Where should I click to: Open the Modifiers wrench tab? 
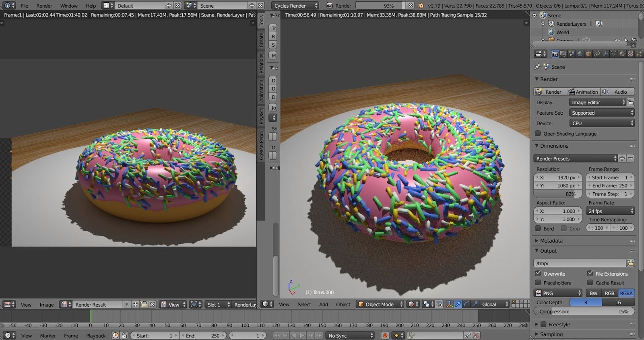[x=605, y=54]
